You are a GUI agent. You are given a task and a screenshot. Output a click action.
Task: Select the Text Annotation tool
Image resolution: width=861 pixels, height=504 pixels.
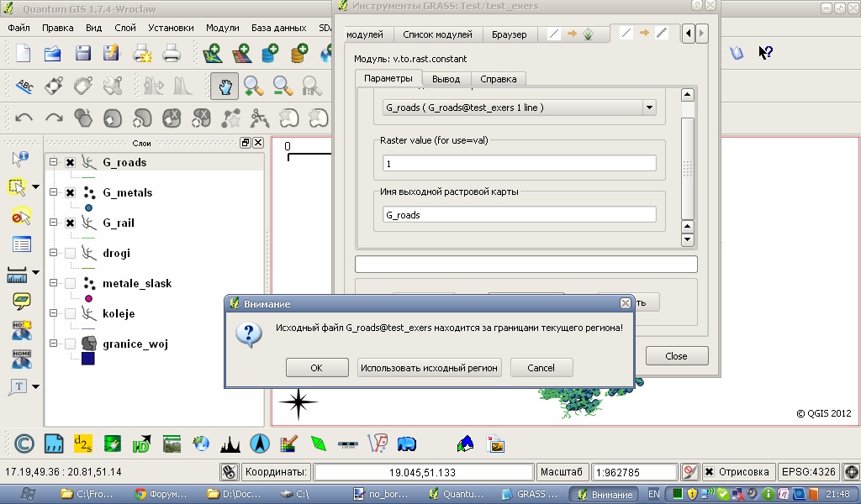coord(18,386)
